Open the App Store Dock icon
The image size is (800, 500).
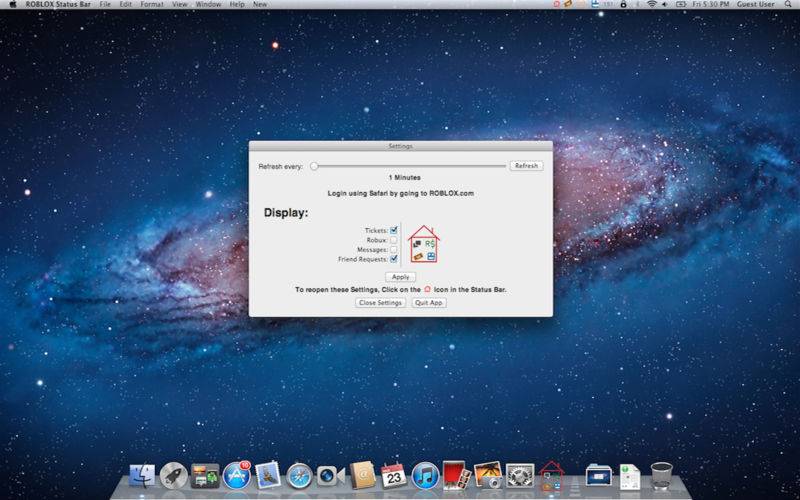click(237, 476)
